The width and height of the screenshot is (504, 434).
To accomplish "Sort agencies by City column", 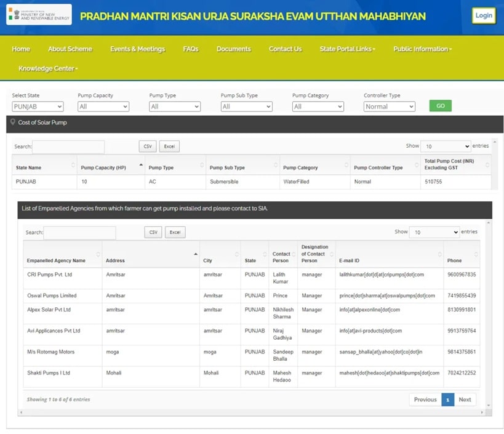I will point(220,254).
